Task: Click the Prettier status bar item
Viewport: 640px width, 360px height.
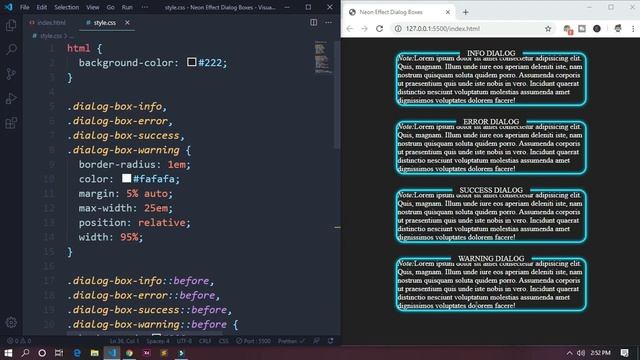Action: click(291, 341)
